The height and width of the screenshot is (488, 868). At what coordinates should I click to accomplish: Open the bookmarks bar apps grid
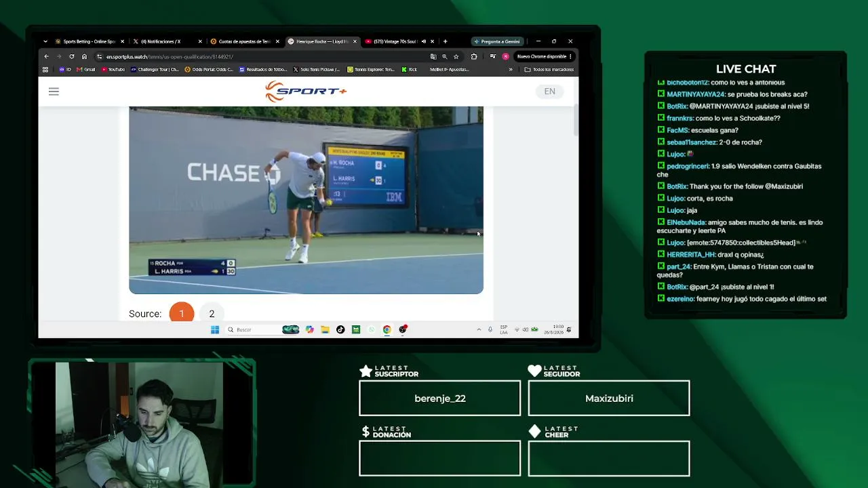[x=45, y=69]
